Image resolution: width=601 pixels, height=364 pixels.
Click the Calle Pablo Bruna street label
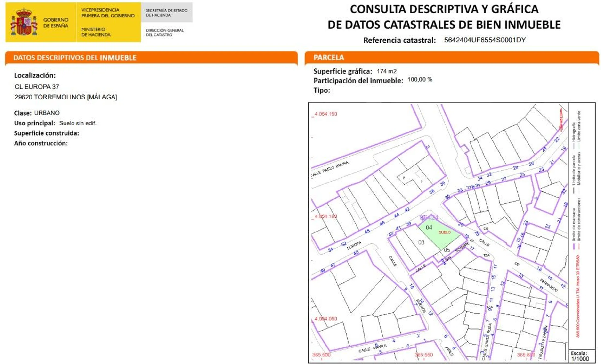[330, 169]
